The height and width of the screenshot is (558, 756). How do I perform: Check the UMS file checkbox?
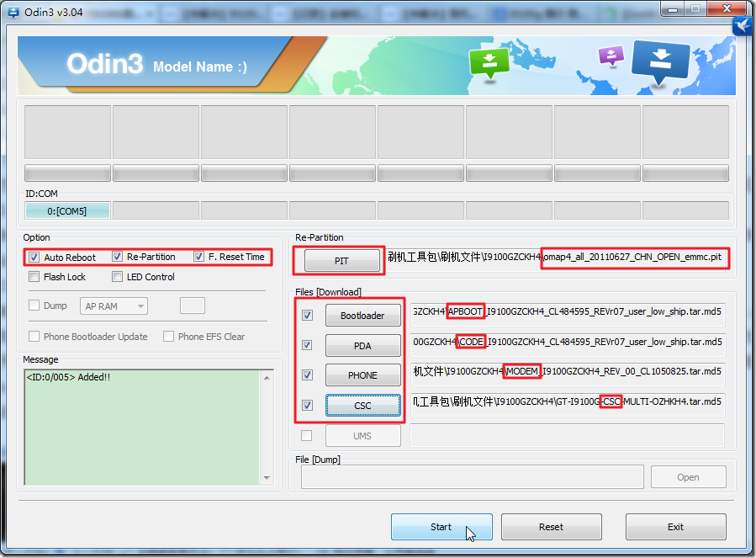(x=307, y=435)
